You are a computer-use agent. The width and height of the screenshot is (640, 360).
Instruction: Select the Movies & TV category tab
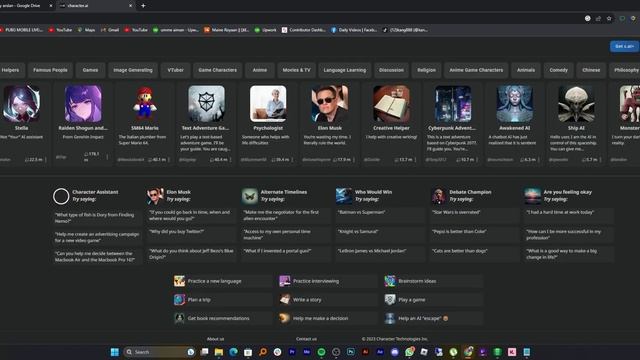tap(296, 70)
